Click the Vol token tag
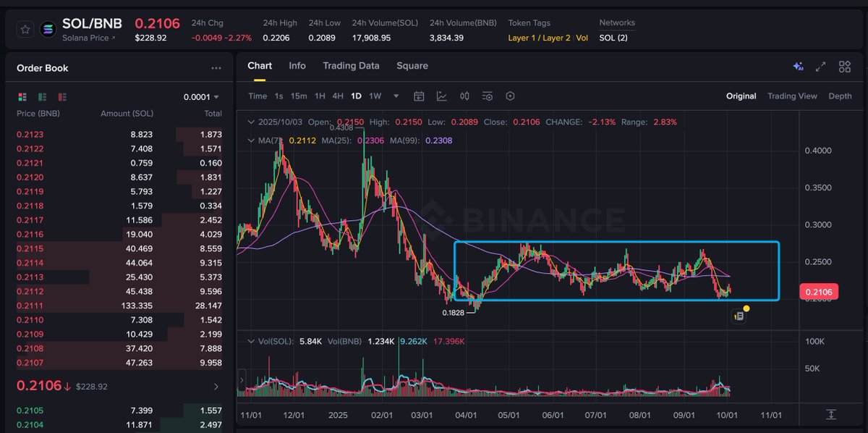 pos(582,38)
